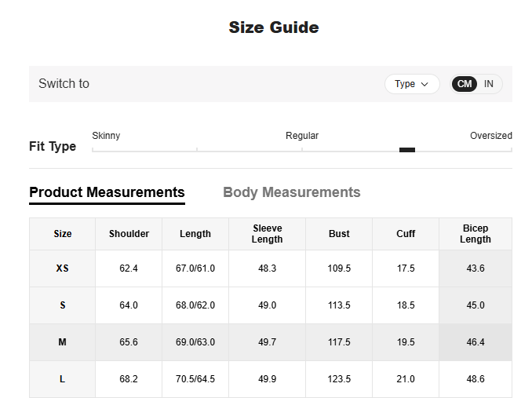Click the Skinny fit label
This screenshot has height=398, width=532.
(106, 136)
